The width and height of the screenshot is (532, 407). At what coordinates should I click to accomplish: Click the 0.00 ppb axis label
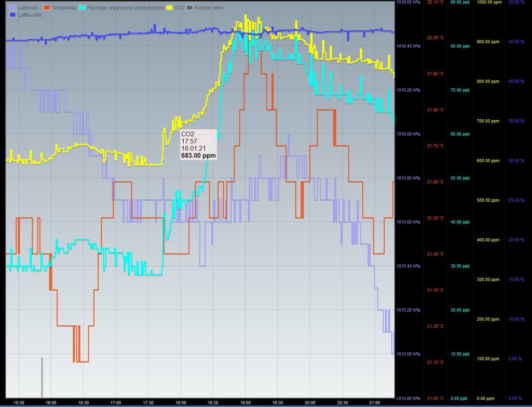coord(459,398)
